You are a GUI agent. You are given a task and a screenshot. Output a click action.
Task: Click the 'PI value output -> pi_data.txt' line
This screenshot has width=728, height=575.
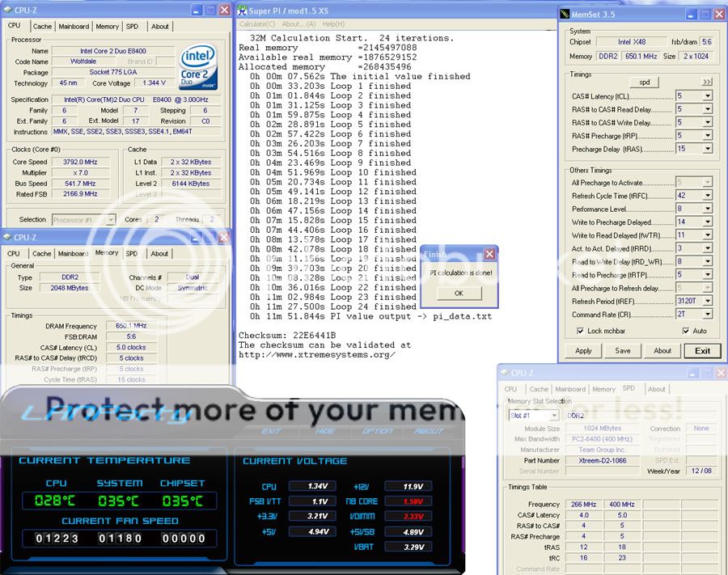371,316
